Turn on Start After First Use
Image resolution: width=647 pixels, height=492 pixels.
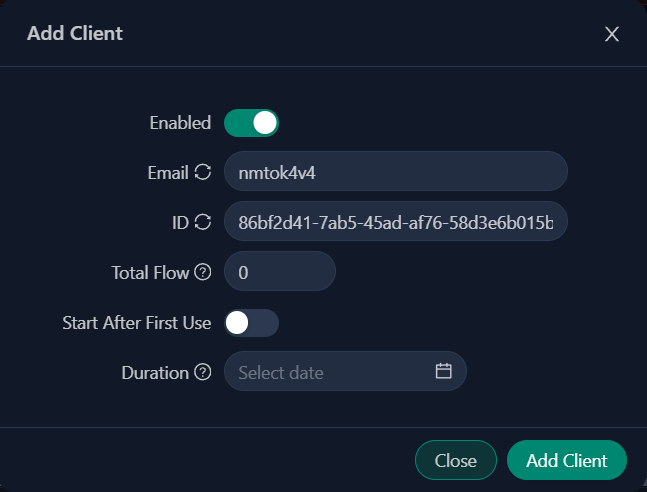tap(251, 322)
